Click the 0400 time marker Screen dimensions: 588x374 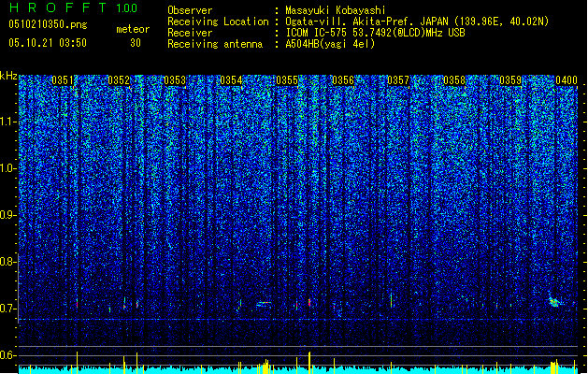[x=566, y=80]
